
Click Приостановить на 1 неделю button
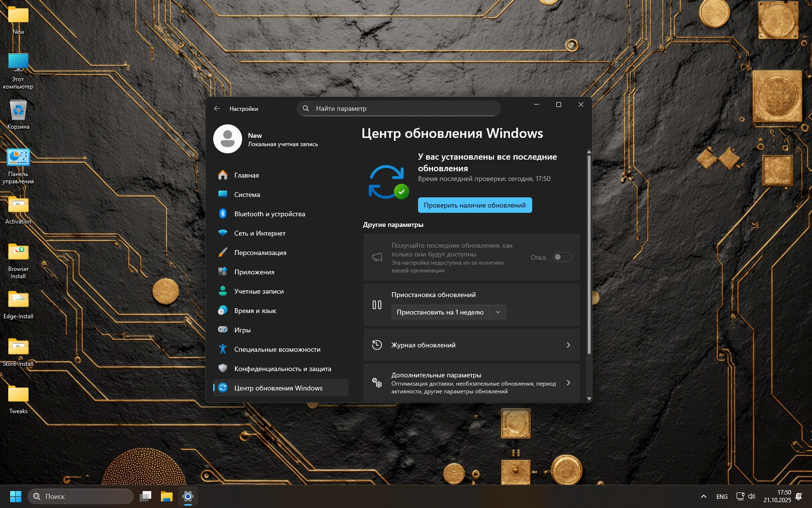click(440, 312)
